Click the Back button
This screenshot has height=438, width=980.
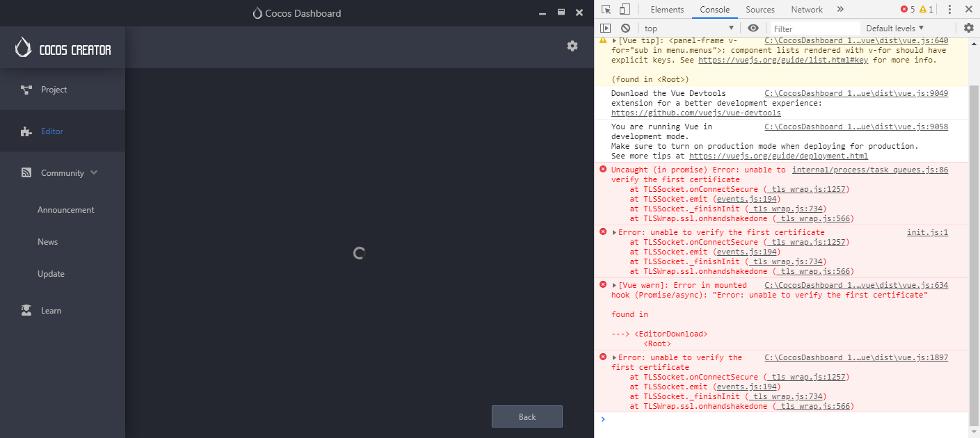click(527, 416)
